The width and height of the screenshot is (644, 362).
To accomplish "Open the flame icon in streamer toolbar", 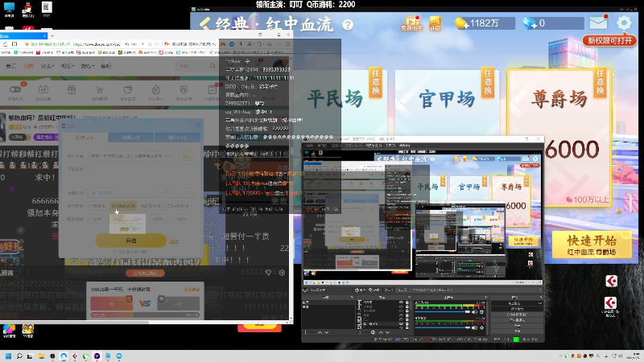I will tap(155, 89).
